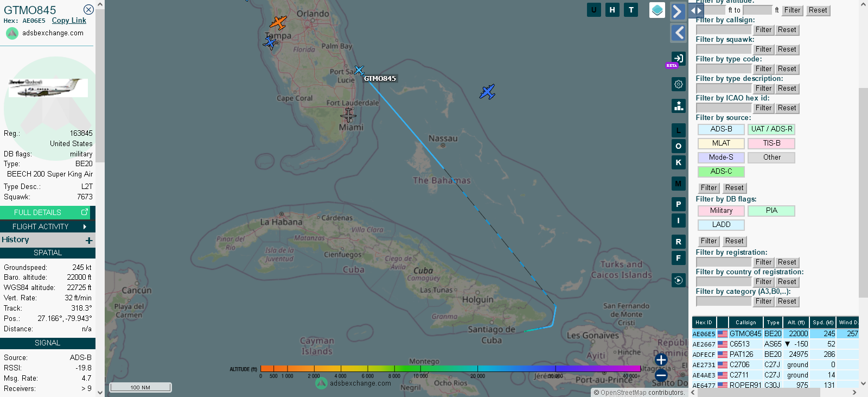Click the zoom out minus button
Viewport: 868px width, 397px height.
[x=661, y=375]
